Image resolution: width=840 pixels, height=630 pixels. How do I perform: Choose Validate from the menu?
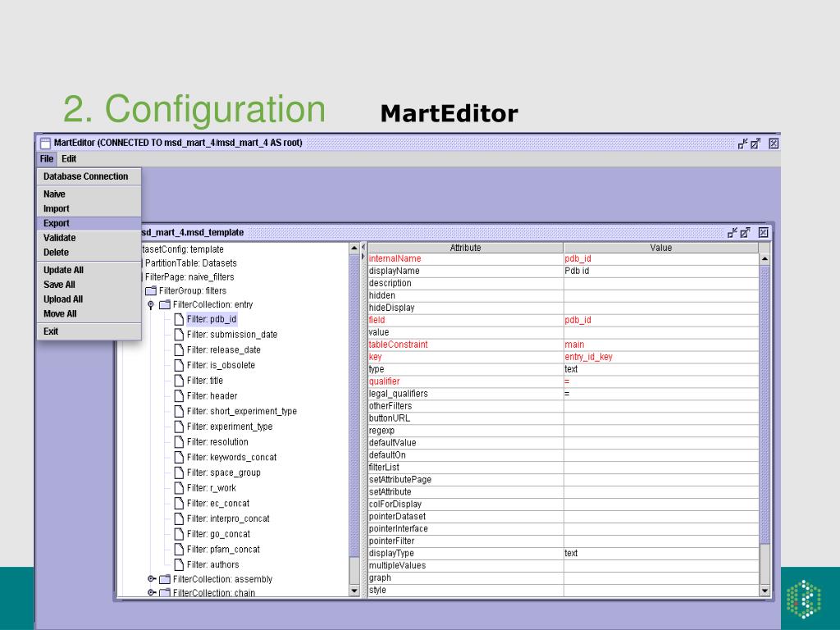[89, 237]
